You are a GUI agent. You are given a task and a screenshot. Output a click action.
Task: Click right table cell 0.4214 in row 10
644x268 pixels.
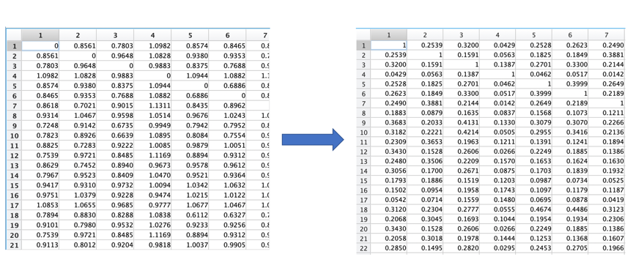[x=461, y=132]
